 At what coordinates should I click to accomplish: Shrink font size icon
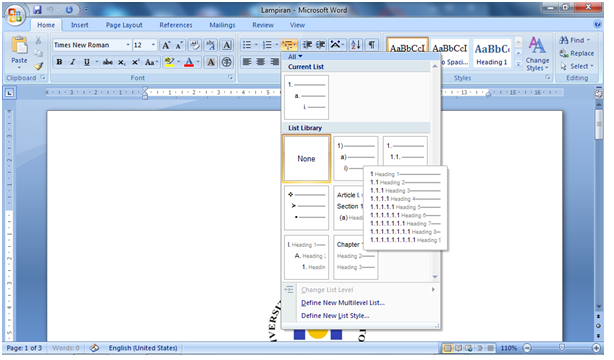179,45
